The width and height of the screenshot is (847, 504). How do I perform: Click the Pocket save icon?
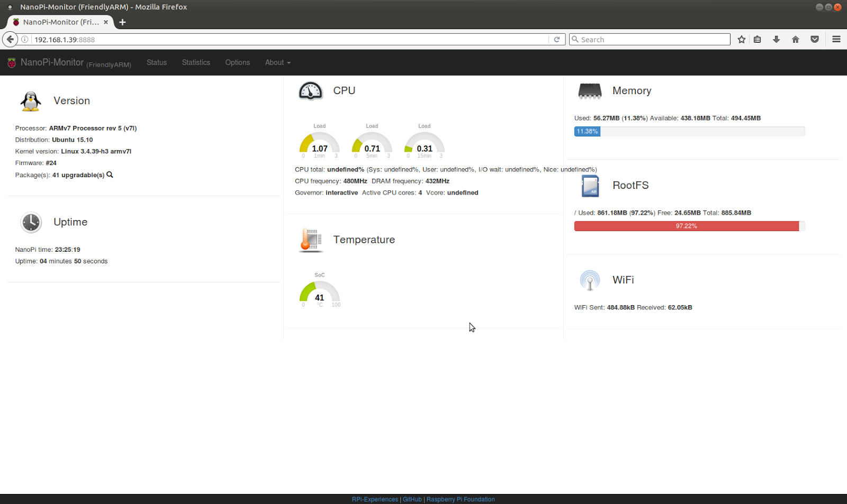click(815, 40)
